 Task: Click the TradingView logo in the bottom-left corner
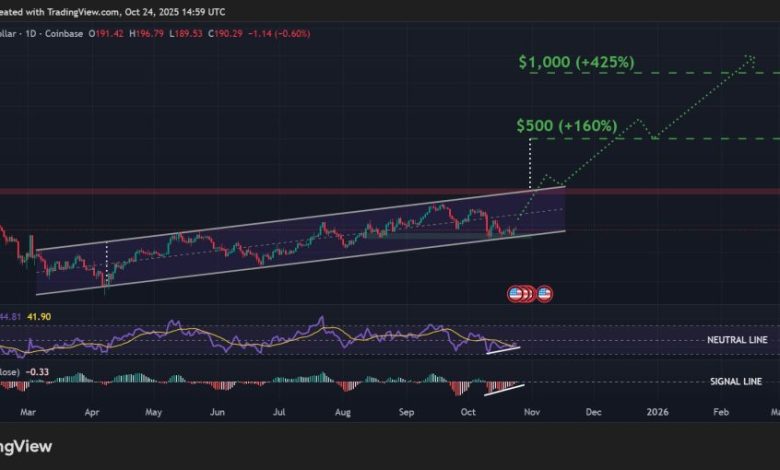[25, 447]
